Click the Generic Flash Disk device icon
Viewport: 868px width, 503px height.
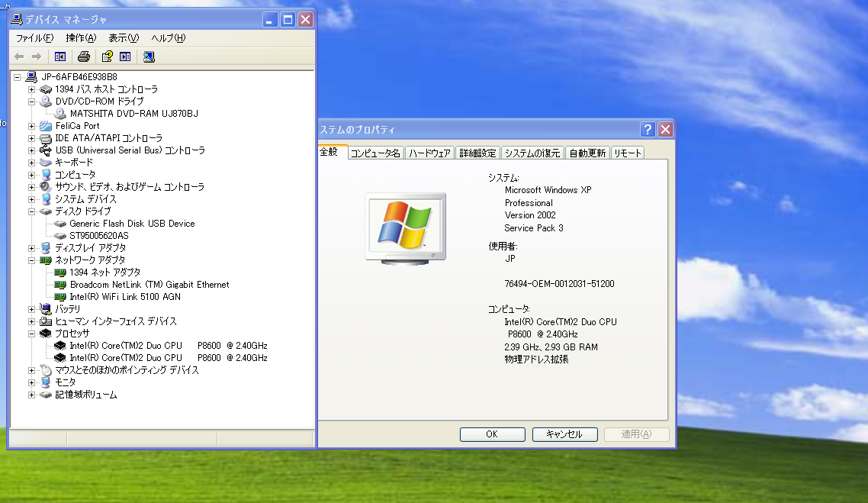click(x=59, y=224)
